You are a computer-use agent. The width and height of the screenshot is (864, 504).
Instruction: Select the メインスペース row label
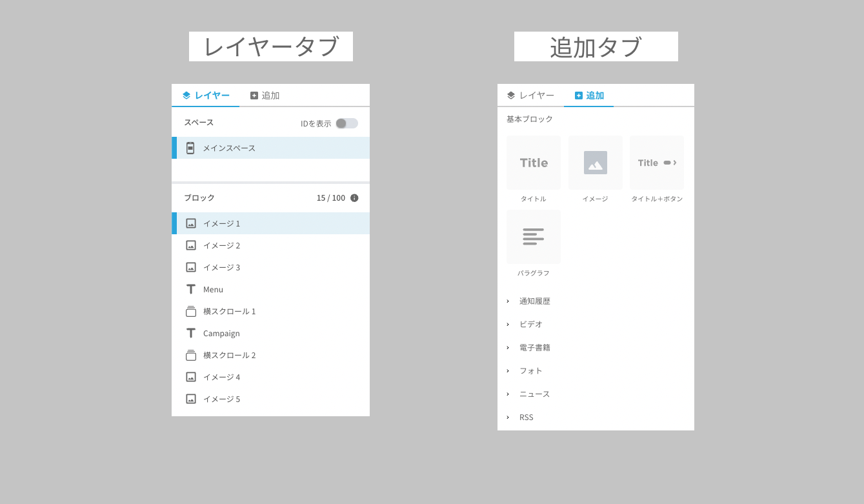pos(229,148)
